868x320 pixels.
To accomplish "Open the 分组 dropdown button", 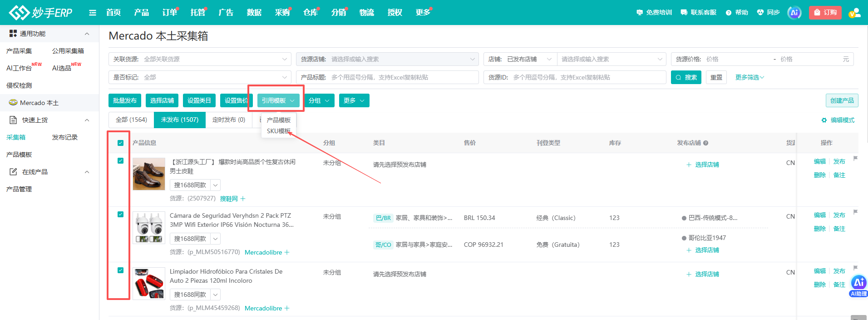I will (x=319, y=100).
